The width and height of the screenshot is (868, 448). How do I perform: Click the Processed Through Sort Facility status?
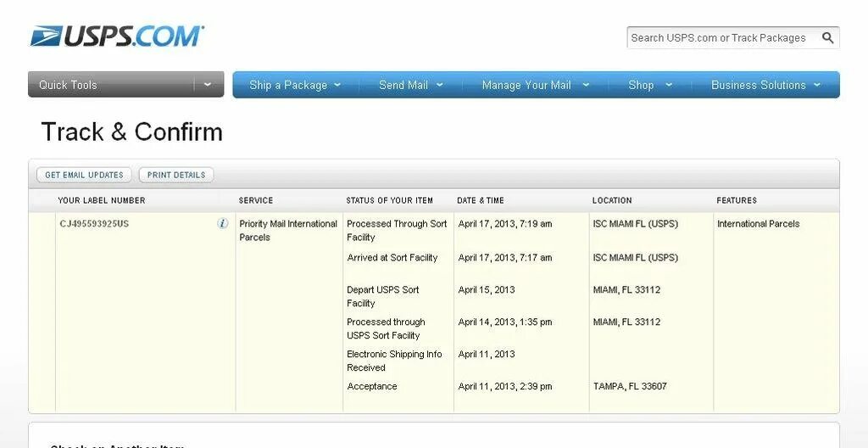[x=397, y=230]
